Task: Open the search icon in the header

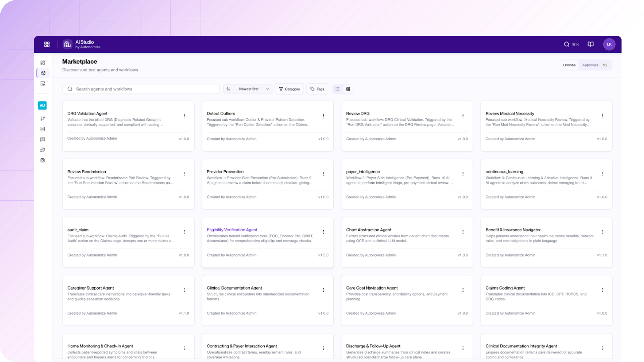Action: pos(567,44)
